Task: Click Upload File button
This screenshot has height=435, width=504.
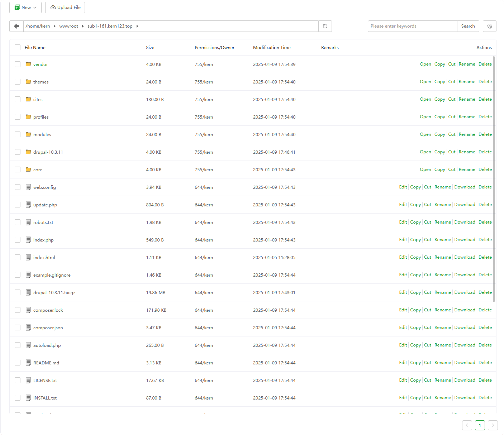Action: click(65, 8)
